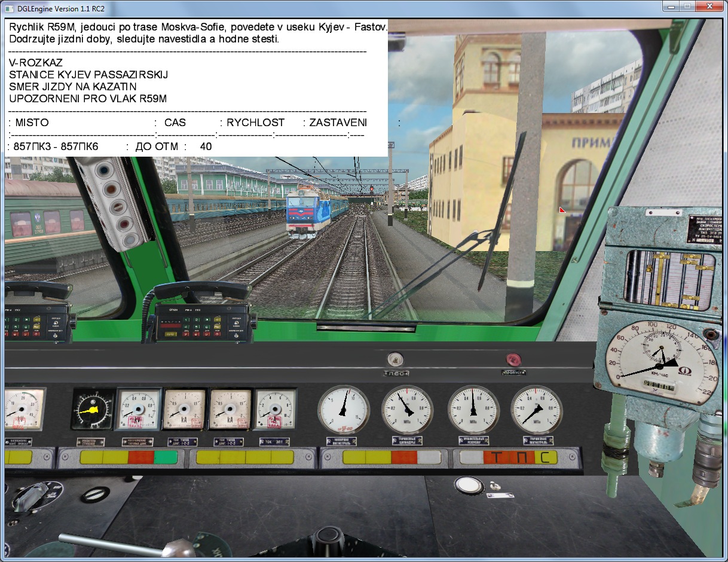Click the yellow-needle step indicator gauge
The height and width of the screenshot is (562, 728).
(x=92, y=410)
